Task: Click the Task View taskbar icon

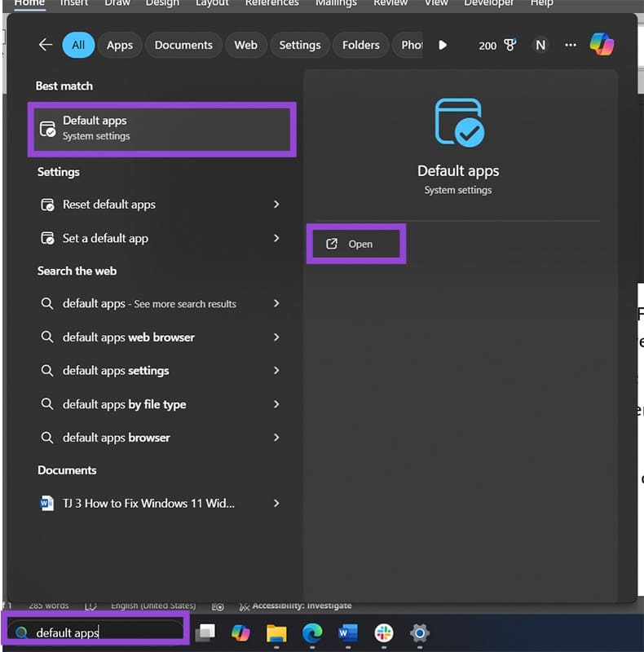Action: pos(205,632)
